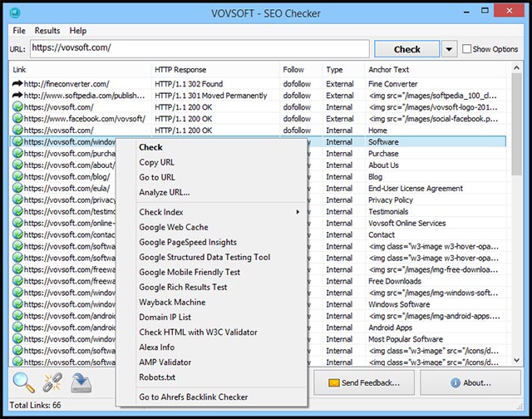Click the vertical scrollbar thumb

516,124
